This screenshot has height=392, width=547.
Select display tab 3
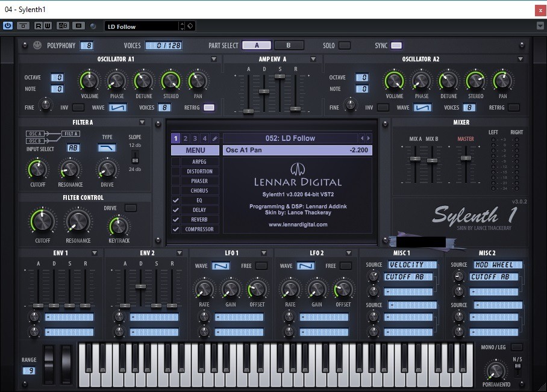(195, 138)
